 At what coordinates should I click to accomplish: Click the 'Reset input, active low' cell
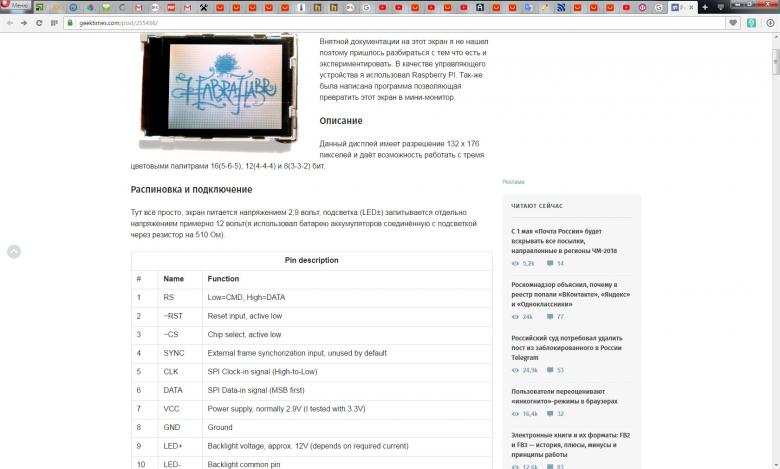(x=347, y=316)
